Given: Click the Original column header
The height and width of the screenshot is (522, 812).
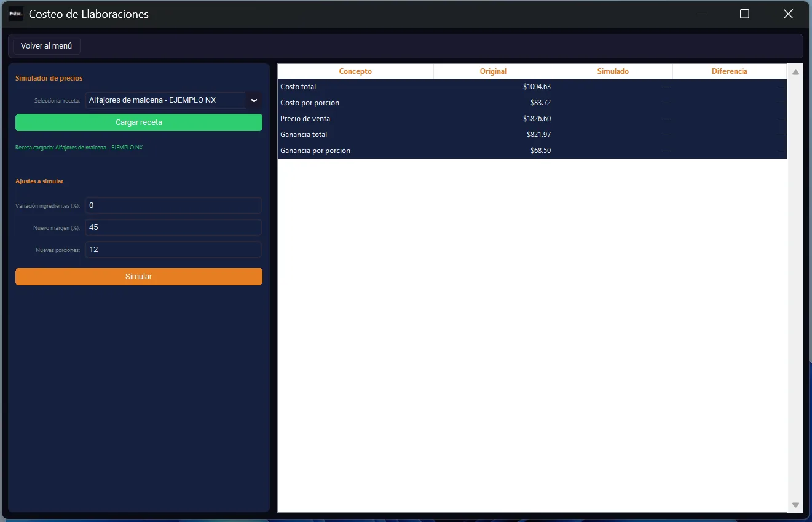Looking at the screenshot, I should (x=493, y=71).
